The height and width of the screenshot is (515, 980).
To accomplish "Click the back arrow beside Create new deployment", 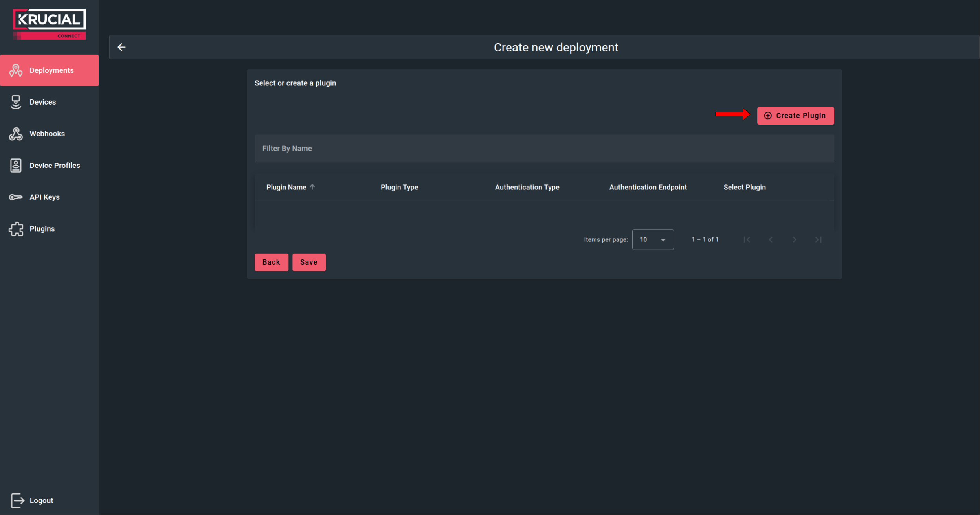I will point(122,47).
